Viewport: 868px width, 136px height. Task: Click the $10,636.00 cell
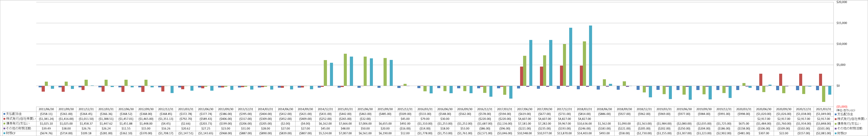tap(585, 124)
